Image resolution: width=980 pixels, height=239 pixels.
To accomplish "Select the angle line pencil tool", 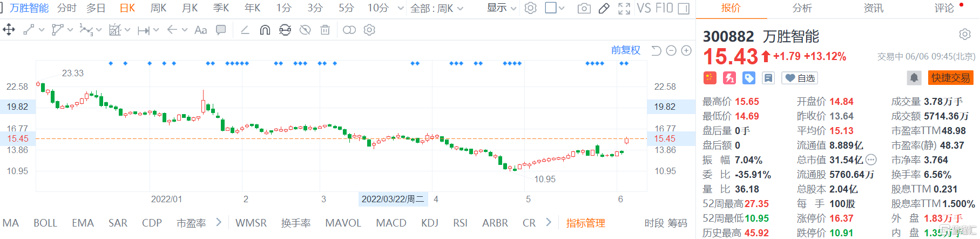I will (x=245, y=30).
